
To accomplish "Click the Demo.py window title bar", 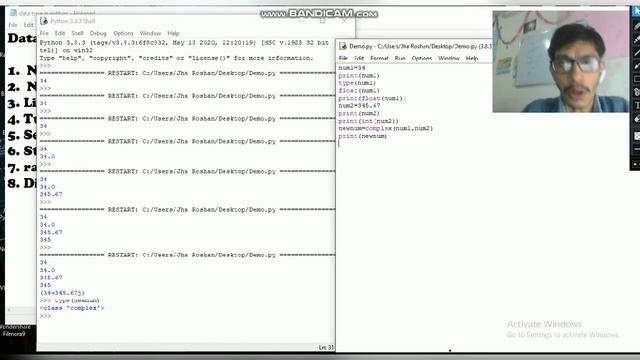I will click(x=414, y=46).
